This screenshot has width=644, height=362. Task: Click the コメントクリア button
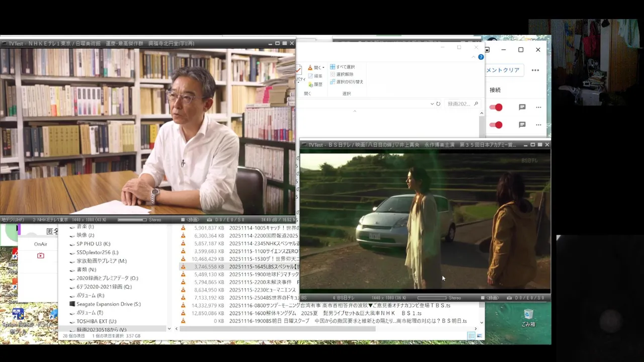click(505, 70)
